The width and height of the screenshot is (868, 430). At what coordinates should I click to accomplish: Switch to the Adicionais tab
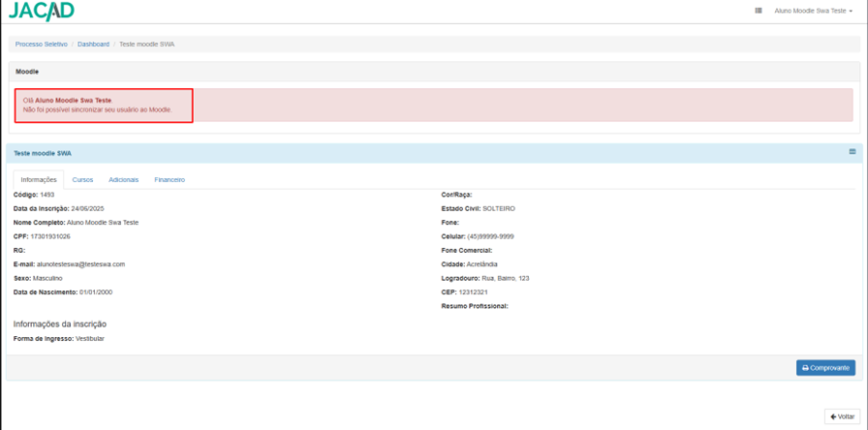(123, 180)
